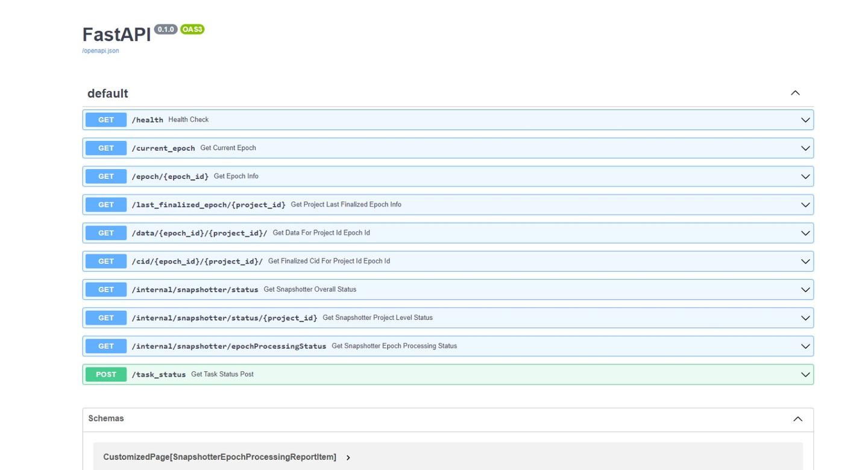Click the /current_epoch path text

coord(163,148)
